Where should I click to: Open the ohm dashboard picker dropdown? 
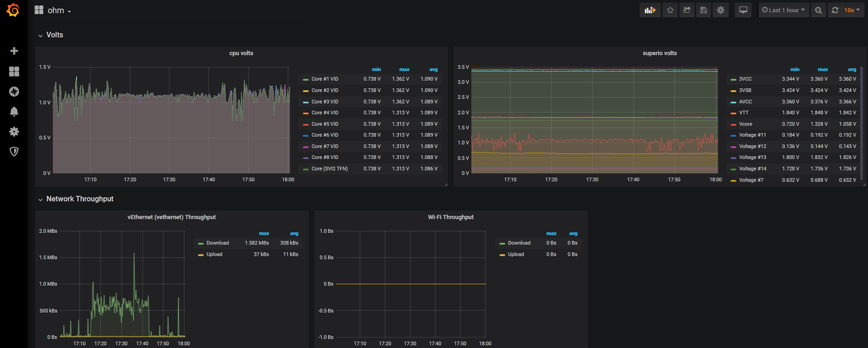(x=56, y=10)
